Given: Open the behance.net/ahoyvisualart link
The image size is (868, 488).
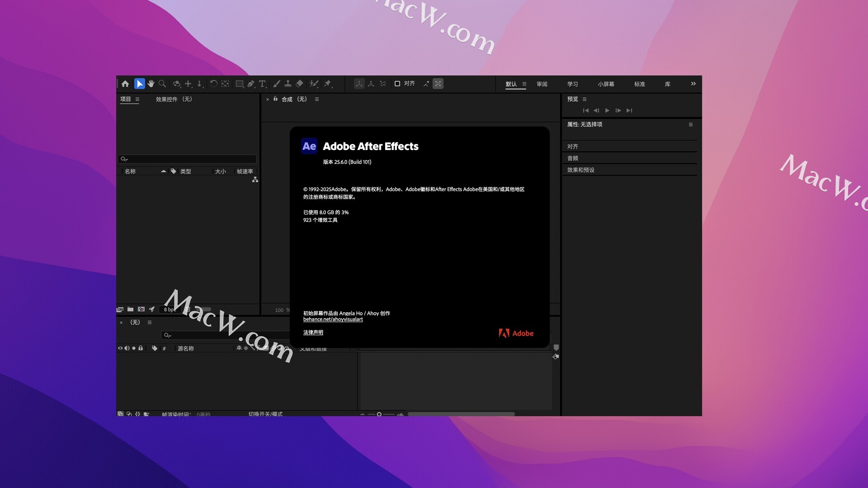Looking at the screenshot, I should coord(333,319).
